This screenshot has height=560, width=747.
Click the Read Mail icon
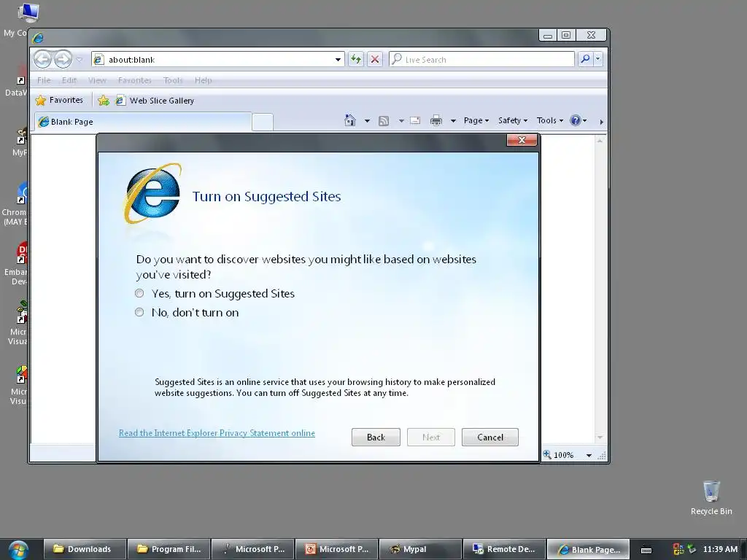tap(415, 120)
